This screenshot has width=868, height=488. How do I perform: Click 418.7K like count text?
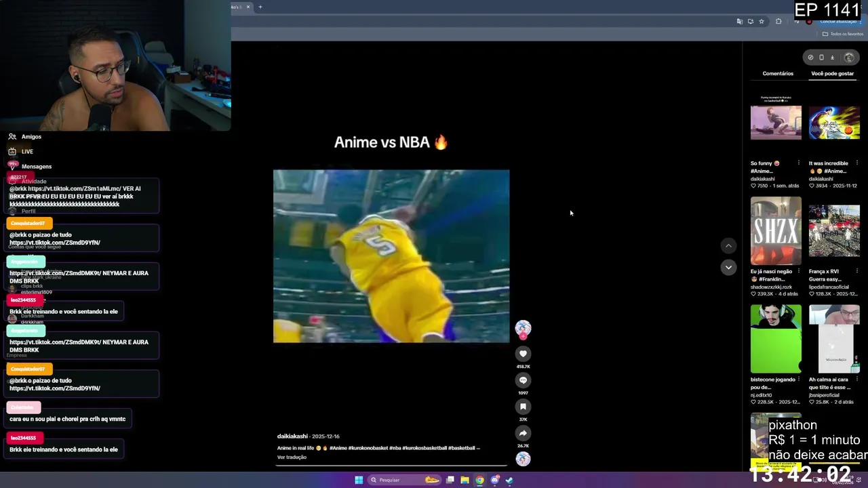coord(523,367)
